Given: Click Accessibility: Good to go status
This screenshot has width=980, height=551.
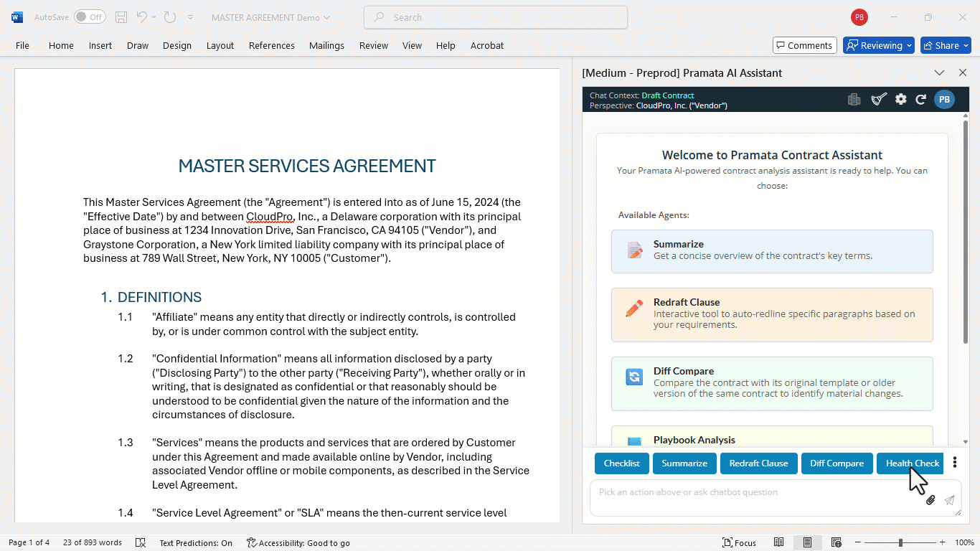Looking at the screenshot, I should point(298,542).
